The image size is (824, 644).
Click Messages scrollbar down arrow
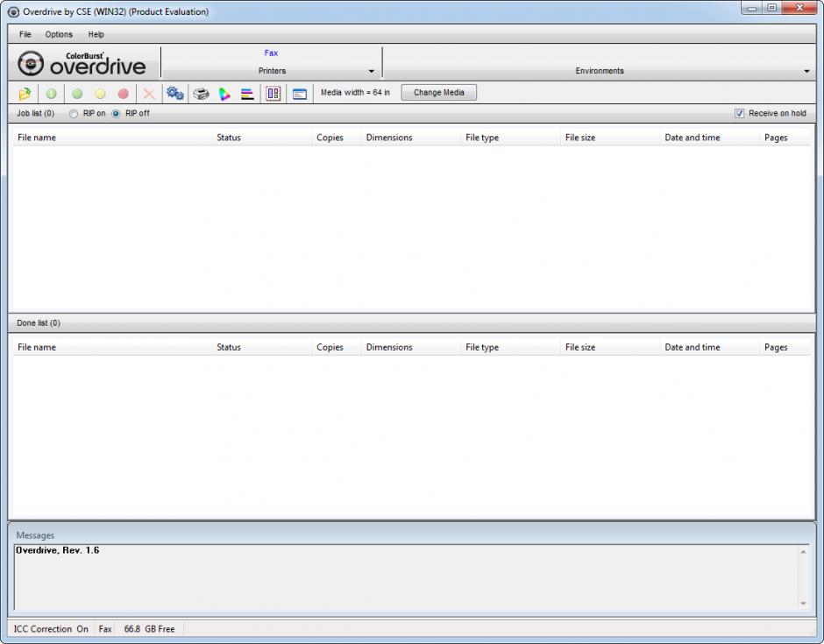point(803,604)
